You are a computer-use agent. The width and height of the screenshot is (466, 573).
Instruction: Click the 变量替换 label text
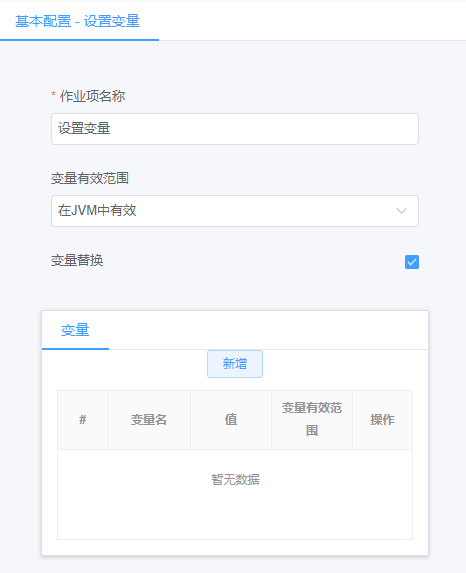(x=77, y=261)
